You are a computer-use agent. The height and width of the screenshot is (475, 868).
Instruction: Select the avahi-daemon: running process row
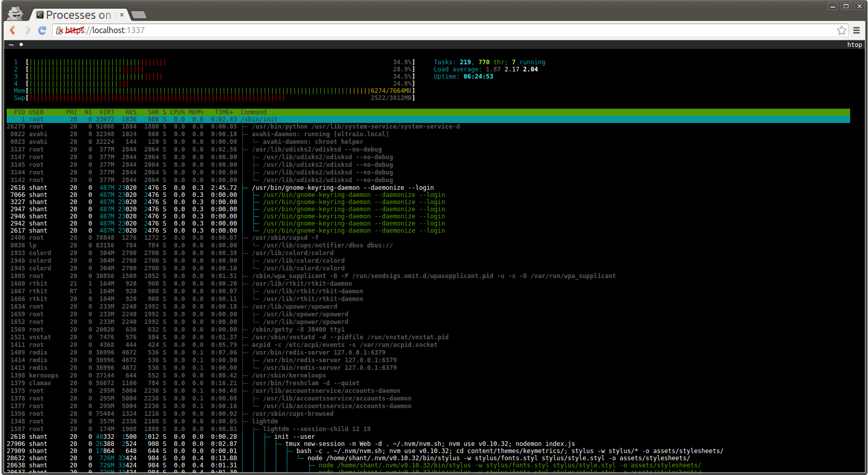[428, 134]
